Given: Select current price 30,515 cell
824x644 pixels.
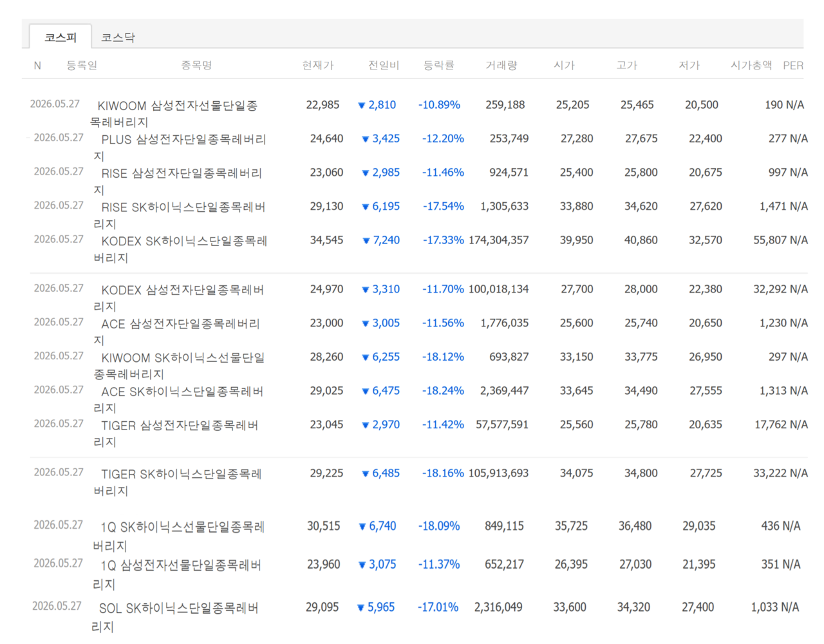Looking at the screenshot, I should tap(324, 526).
